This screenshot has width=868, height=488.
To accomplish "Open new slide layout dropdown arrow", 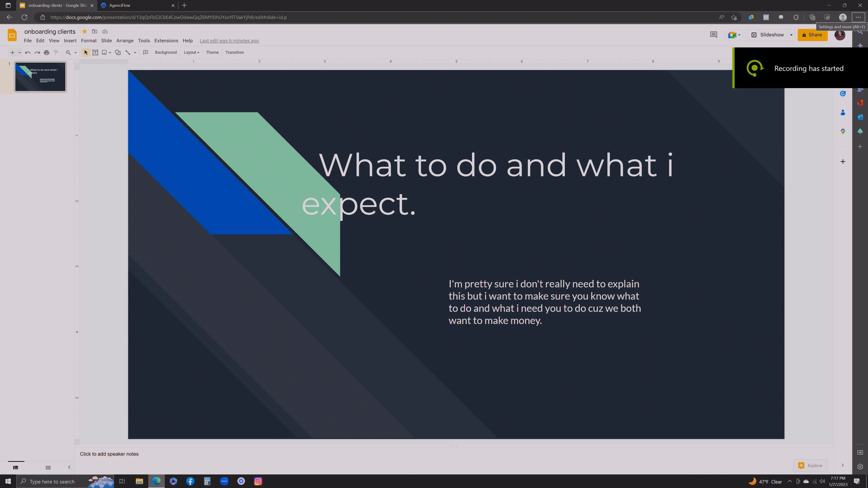I will click(x=19, y=53).
